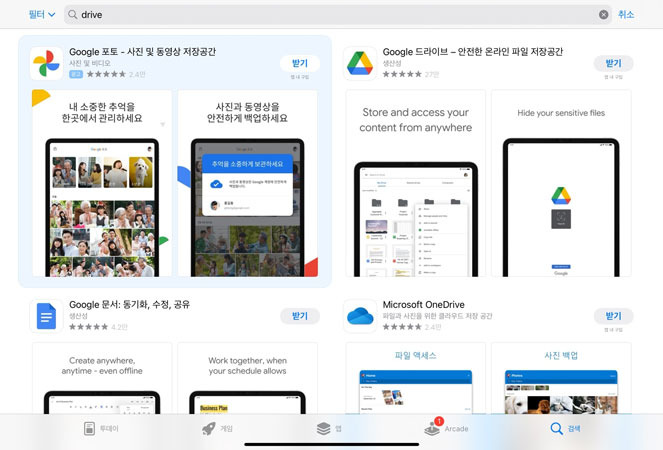This screenshot has width=663, height=450.
Task: Clear the search text with X button
Action: click(603, 14)
